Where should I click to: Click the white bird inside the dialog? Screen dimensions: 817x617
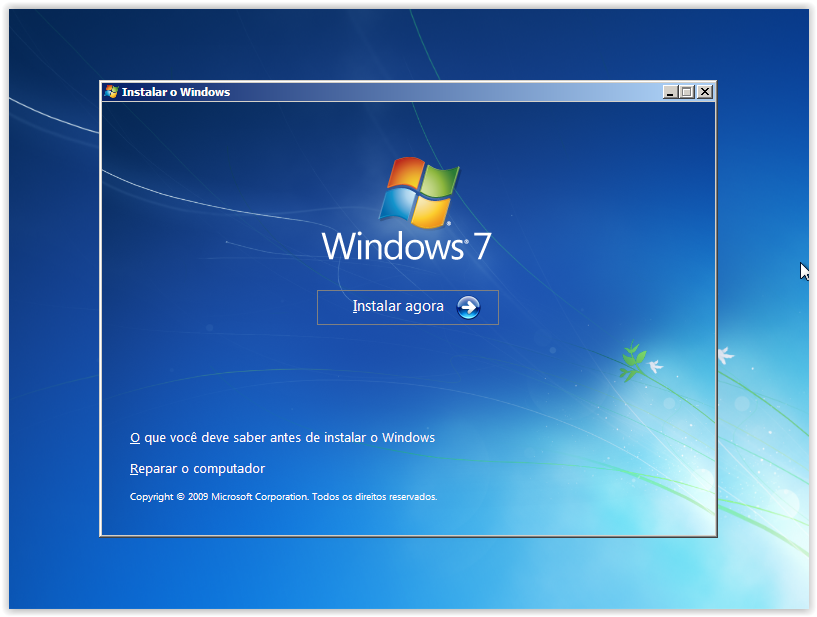(x=656, y=367)
